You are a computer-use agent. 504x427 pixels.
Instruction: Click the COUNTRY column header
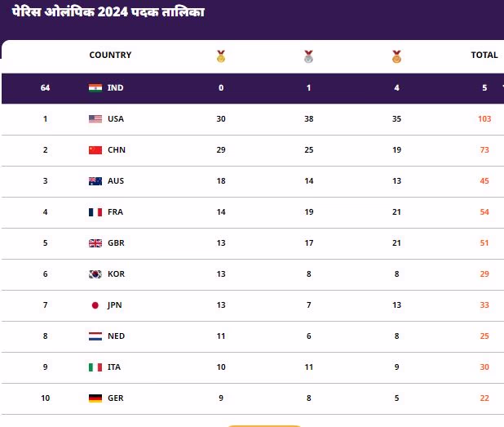[110, 56]
